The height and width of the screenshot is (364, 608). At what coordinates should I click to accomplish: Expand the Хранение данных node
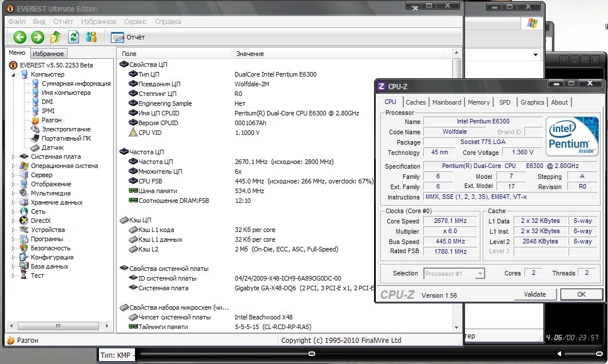(13, 202)
